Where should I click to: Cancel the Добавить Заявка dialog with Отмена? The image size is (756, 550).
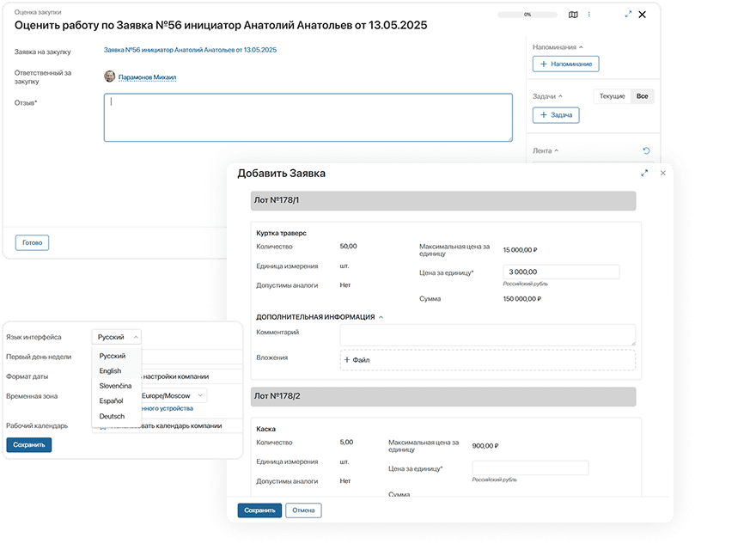[x=303, y=510]
